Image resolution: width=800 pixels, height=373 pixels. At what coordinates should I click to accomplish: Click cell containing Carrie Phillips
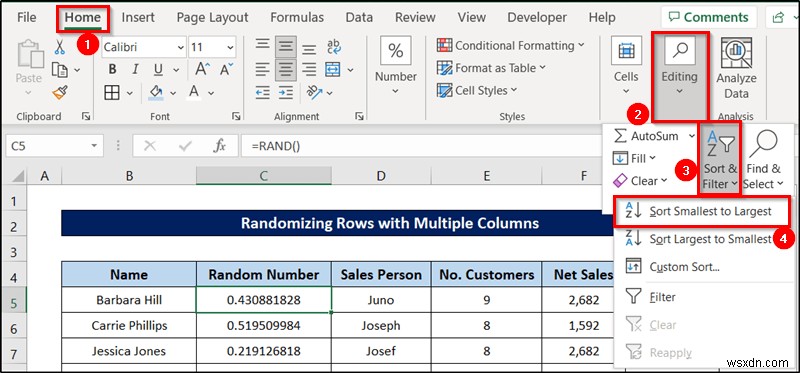point(129,326)
